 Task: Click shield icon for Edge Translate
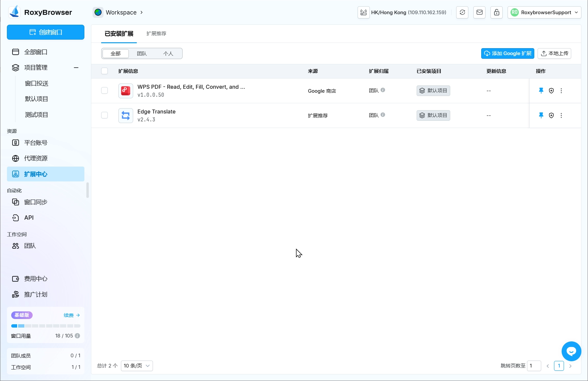[551, 115]
